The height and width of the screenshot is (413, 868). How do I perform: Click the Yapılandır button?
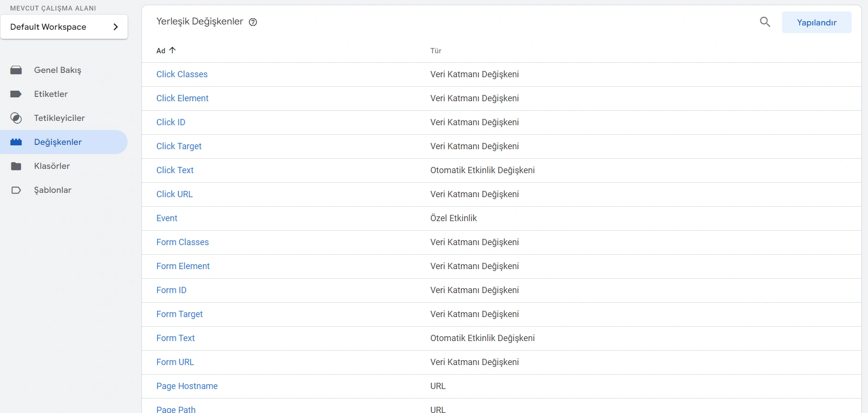click(x=817, y=23)
